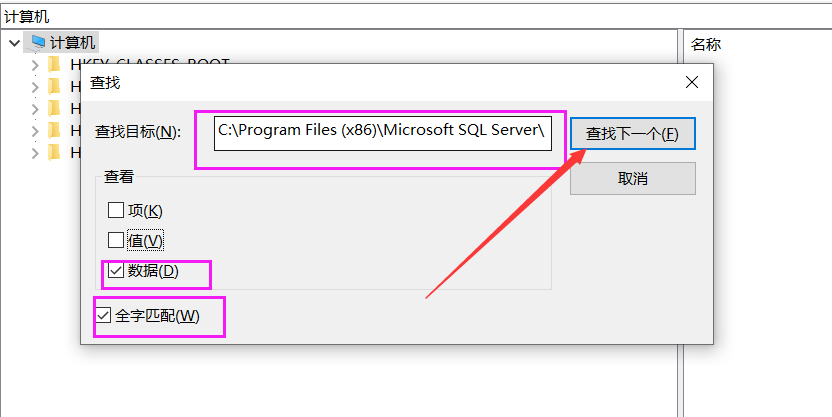Screen dimensions: 832x417
Task: Enable the 值(V) checkbox
Action: (116, 240)
